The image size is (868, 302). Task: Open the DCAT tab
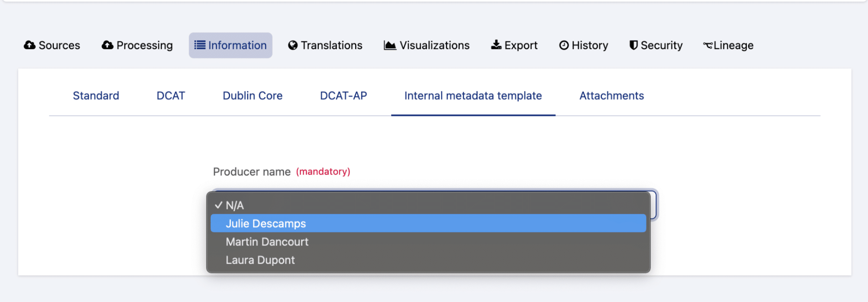[x=171, y=96]
